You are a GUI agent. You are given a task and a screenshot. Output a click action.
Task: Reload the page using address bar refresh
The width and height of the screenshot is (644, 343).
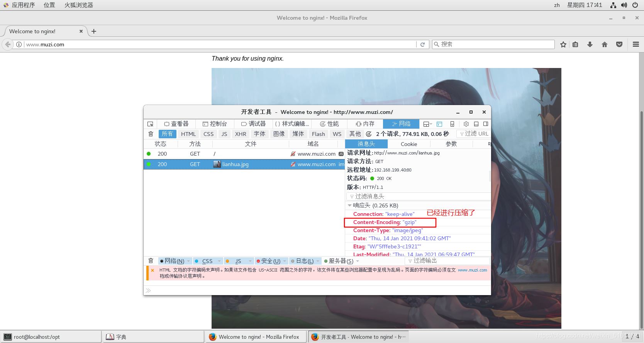click(x=422, y=44)
